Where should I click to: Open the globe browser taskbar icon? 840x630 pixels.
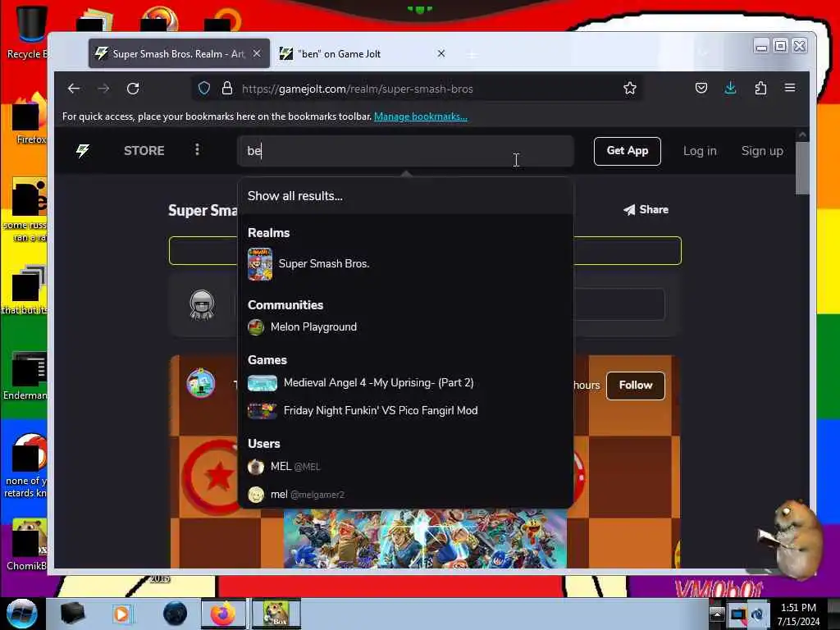pos(176,614)
